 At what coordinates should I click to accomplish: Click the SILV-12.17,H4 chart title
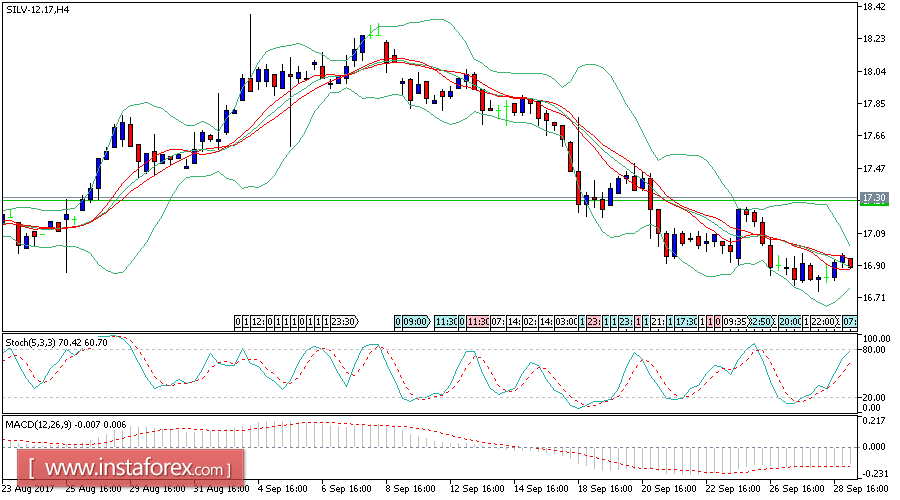(37, 10)
